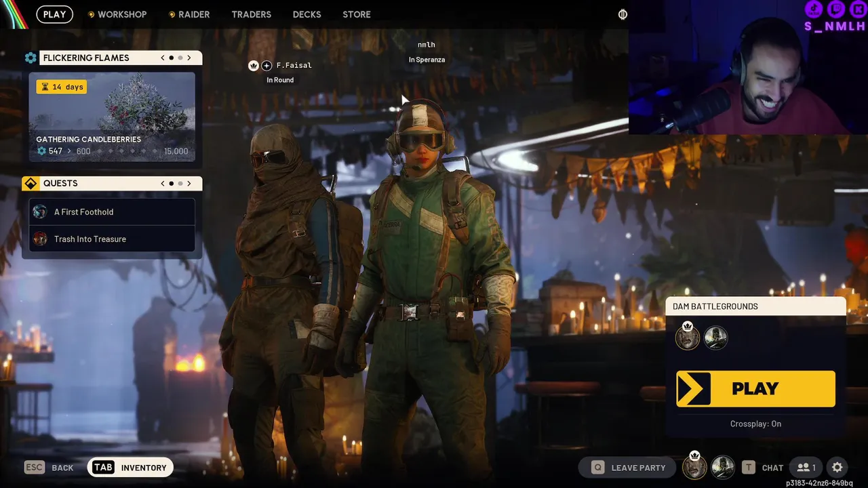Open the A First Foothold quest
The image size is (868, 488).
[x=112, y=212]
